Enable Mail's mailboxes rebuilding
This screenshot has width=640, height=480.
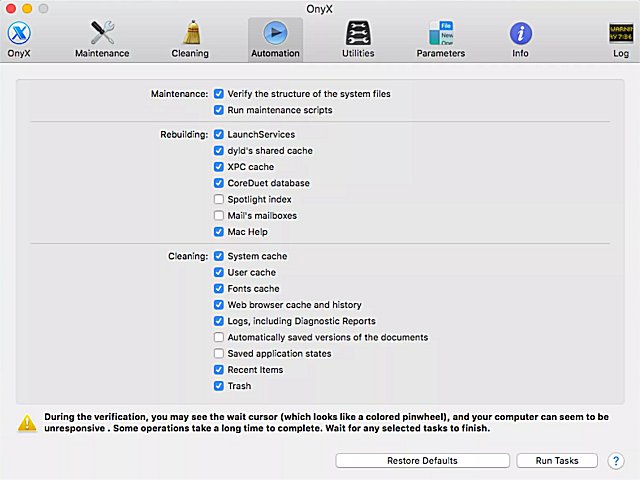219,216
